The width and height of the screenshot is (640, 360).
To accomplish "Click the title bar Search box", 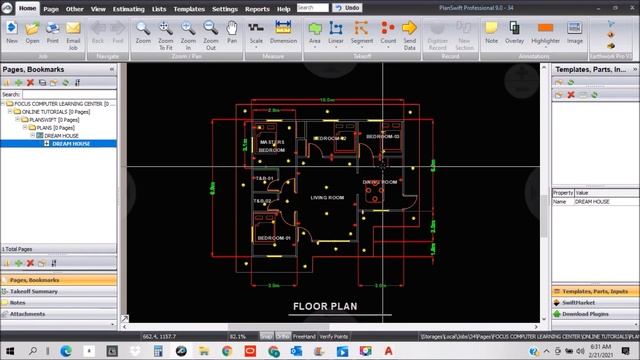I will point(312,8).
